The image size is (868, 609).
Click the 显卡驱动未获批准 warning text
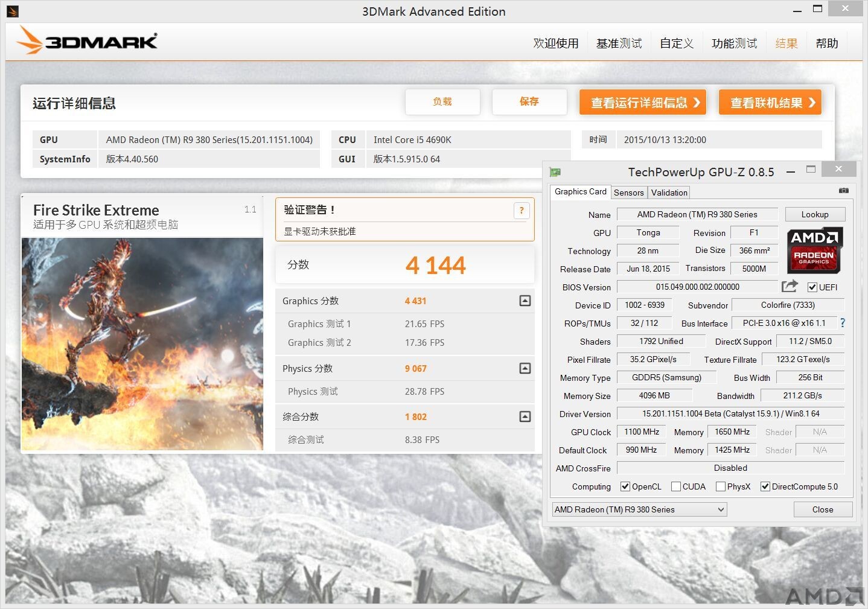click(320, 231)
